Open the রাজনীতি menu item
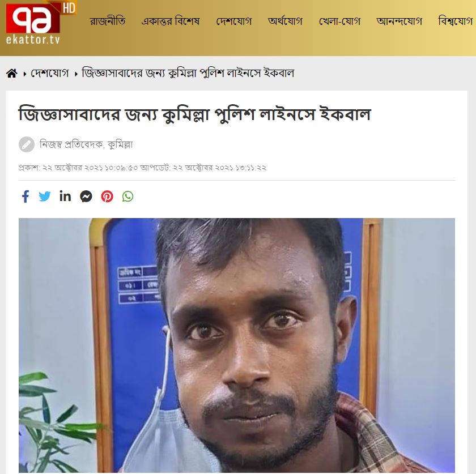The image size is (476, 474). (108, 22)
